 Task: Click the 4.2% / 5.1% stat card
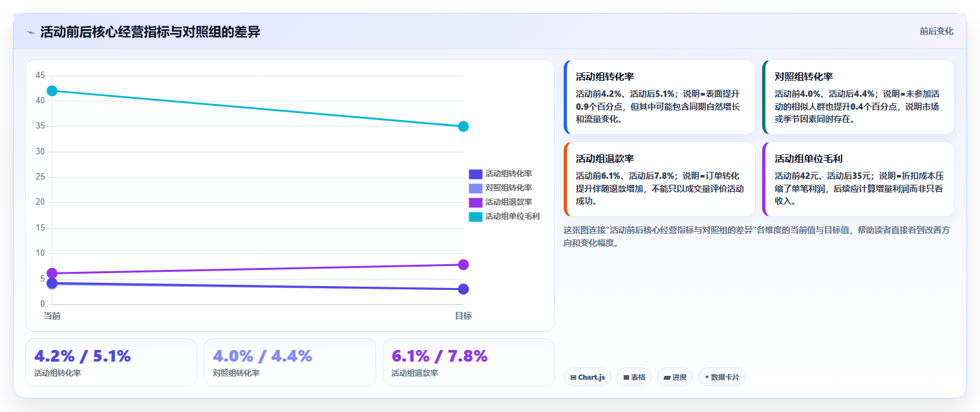(x=111, y=362)
